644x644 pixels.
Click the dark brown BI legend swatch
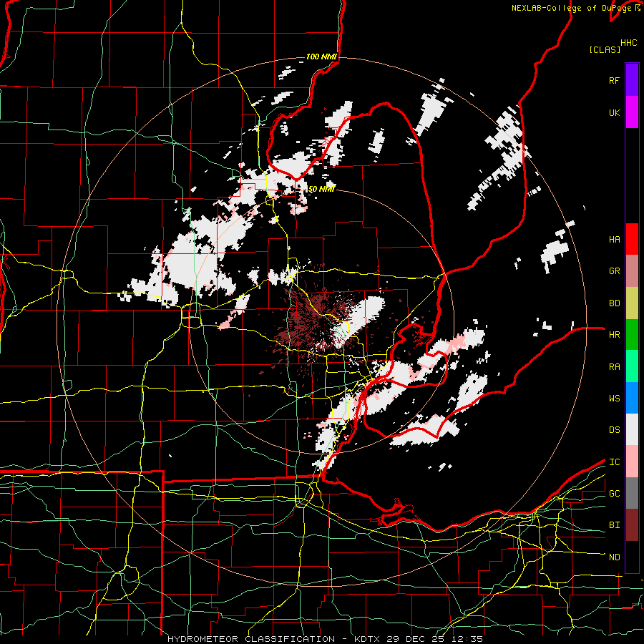point(632,525)
